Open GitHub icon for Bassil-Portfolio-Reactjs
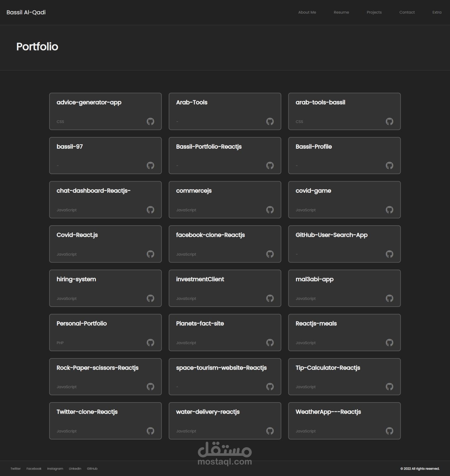The image size is (450, 476). click(270, 165)
